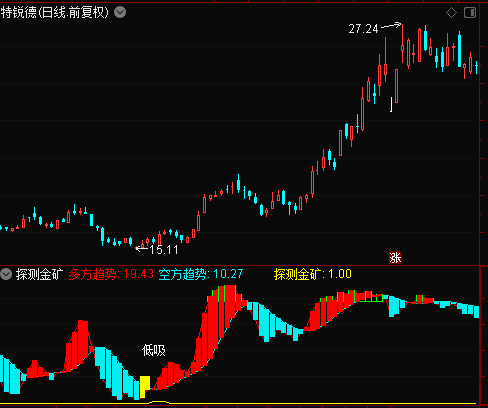The height and width of the screenshot is (408, 488).
Task: Click the 探测金矿 indicator name label
Action: tap(39, 274)
